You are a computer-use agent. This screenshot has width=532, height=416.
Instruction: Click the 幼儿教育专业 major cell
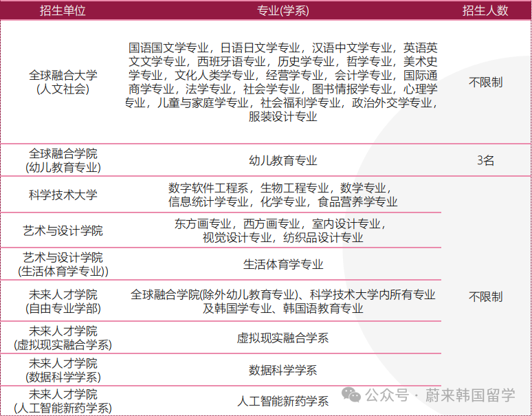(x=283, y=160)
